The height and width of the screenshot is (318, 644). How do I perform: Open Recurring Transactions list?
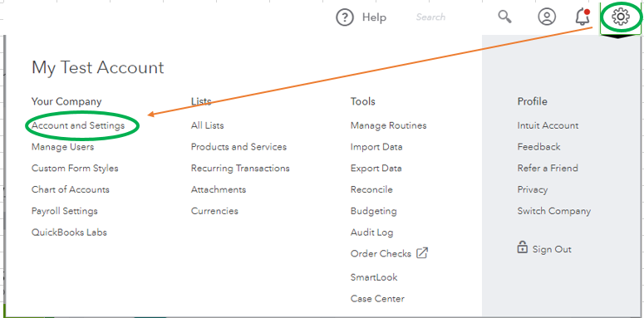click(240, 169)
